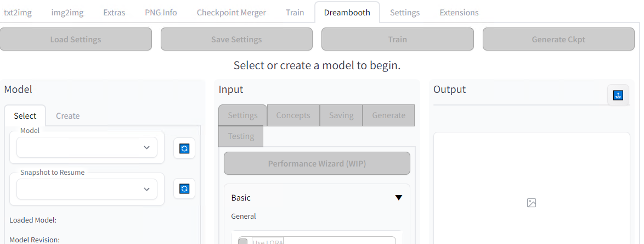Click the Load Settings button
This screenshot has height=244, width=644.
pos(76,39)
